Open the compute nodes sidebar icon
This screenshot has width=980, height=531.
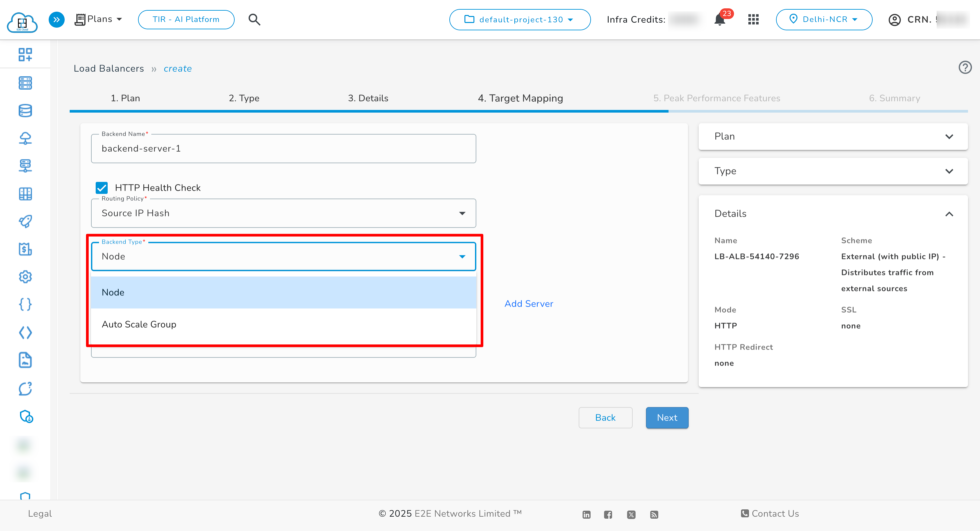click(x=25, y=84)
